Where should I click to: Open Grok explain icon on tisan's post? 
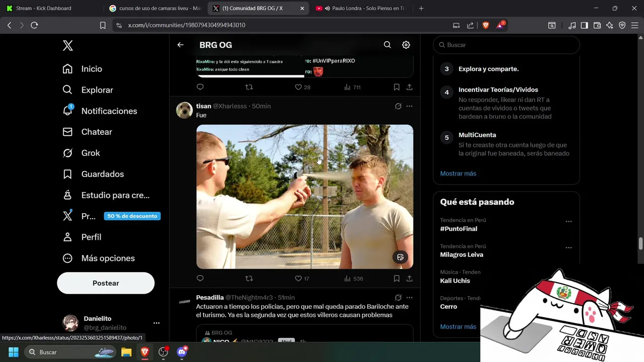click(x=398, y=106)
